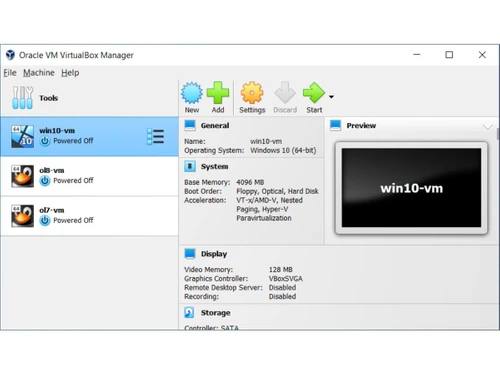Click the power state icon under win10-vm
The height and width of the screenshot is (375, 500).
[45, 141]
